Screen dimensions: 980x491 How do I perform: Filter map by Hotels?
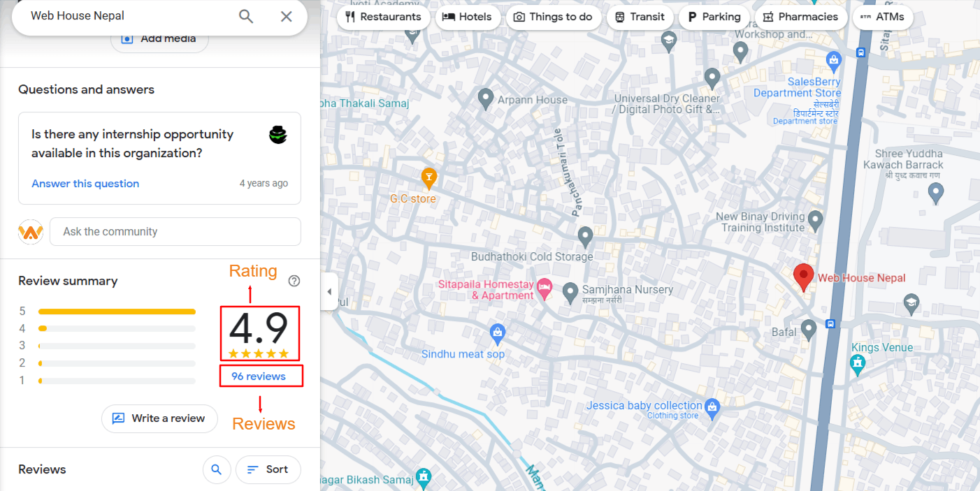[468, 17]
